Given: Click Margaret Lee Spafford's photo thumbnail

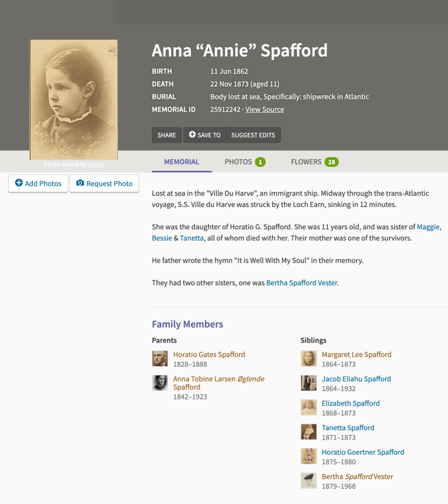Looking at the screenshot, I should 308,358.
